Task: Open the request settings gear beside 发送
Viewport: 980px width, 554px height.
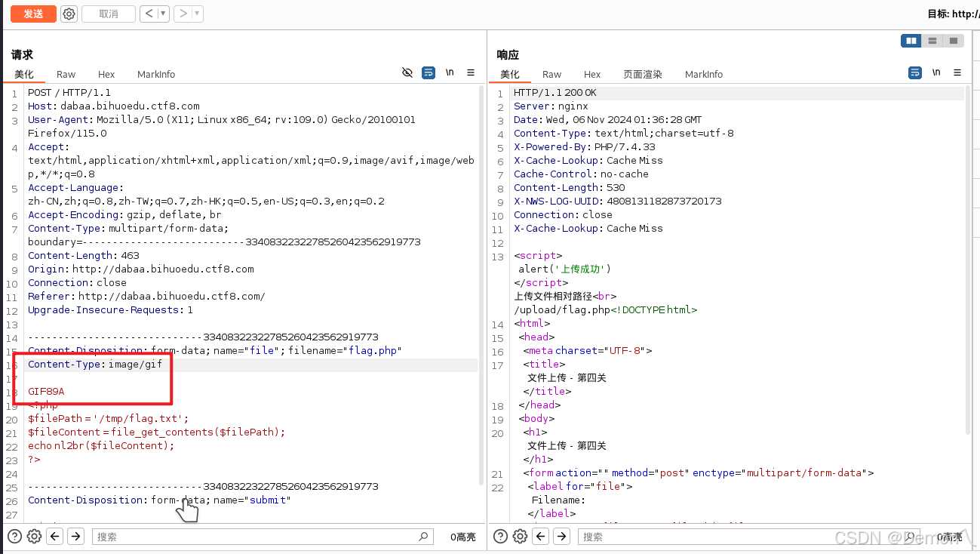Action: (x=69, y=14)
